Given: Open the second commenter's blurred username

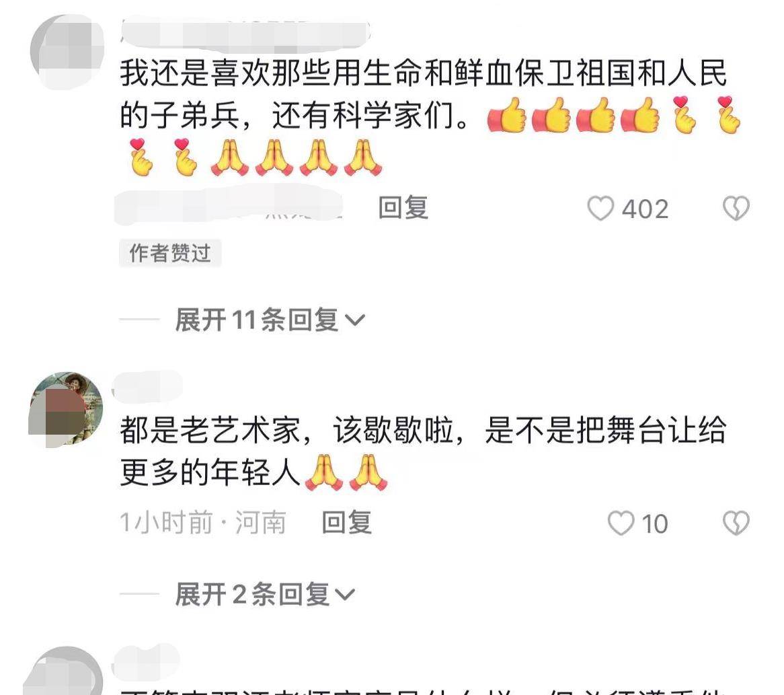Looking at the screenshot, I should click(x=147, y=386).
